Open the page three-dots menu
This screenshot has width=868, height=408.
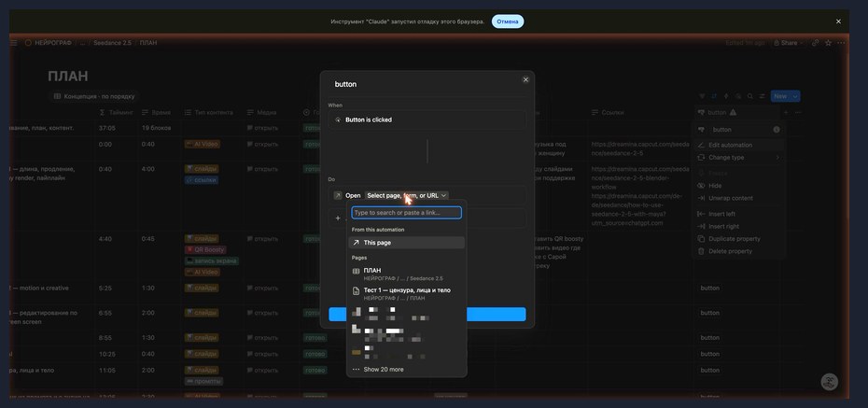coord(842,43)
